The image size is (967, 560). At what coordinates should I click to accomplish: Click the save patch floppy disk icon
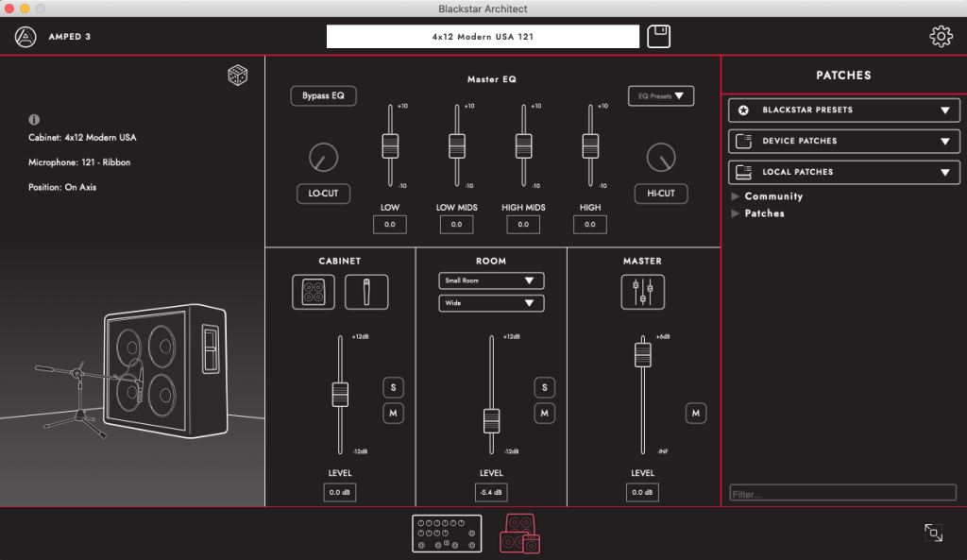pos(658,37)
